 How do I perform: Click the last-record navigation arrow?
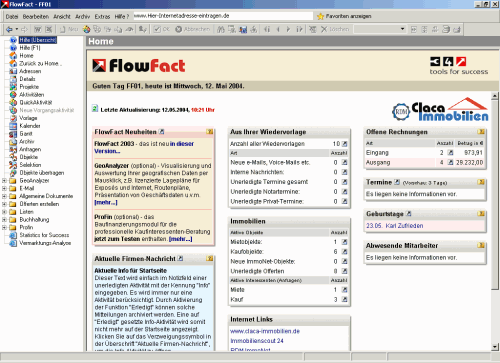299,29
